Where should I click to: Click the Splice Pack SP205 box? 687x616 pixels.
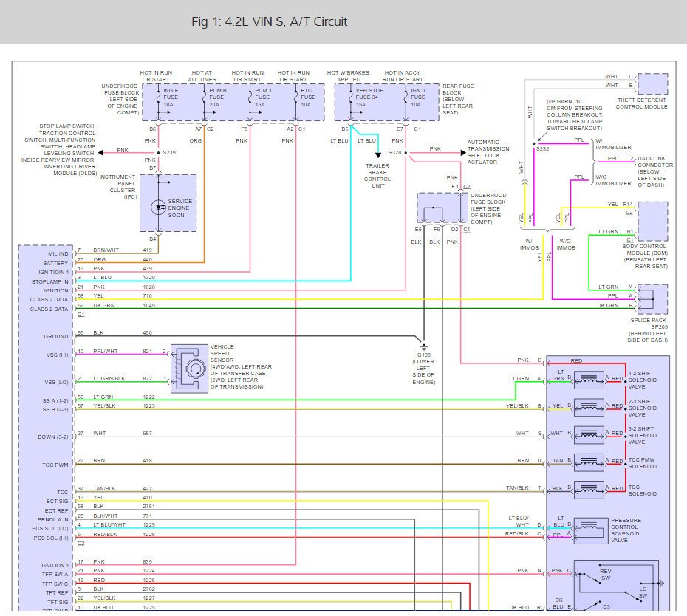click(x=653, y=299)
